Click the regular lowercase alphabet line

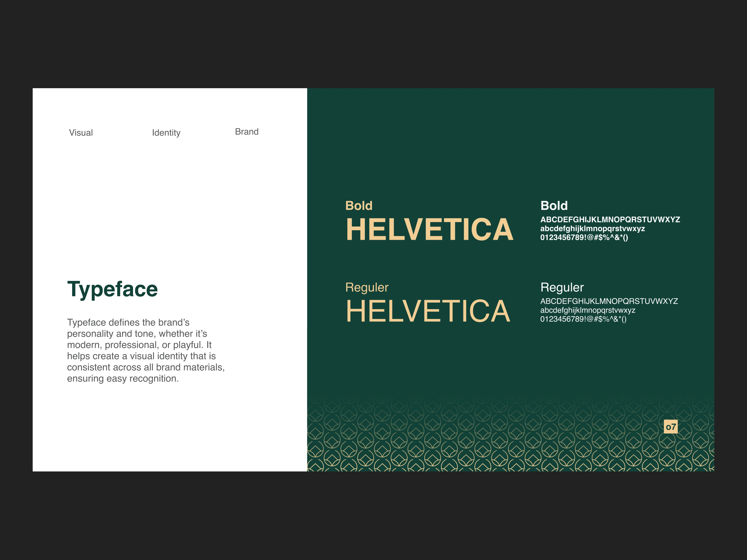point(588,310)
